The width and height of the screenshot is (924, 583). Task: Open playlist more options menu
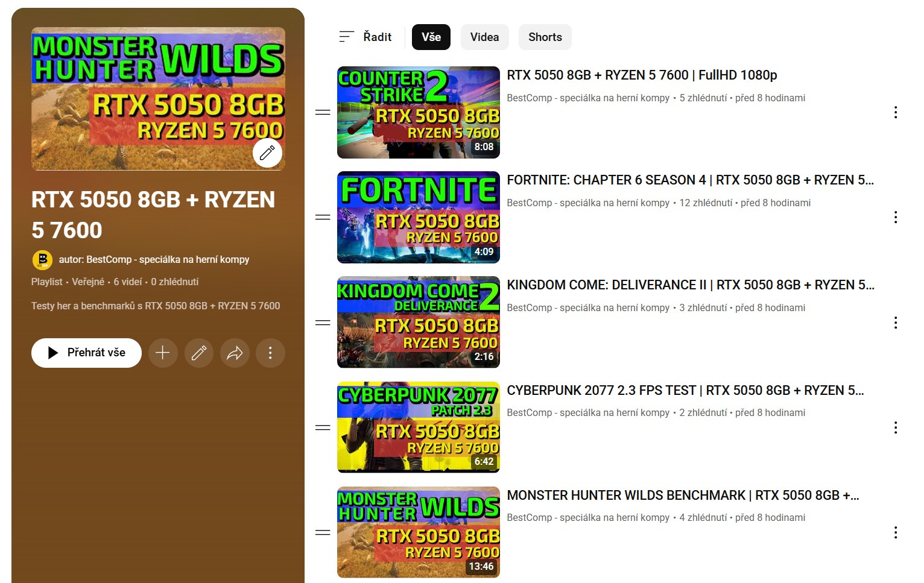(270, 353)
